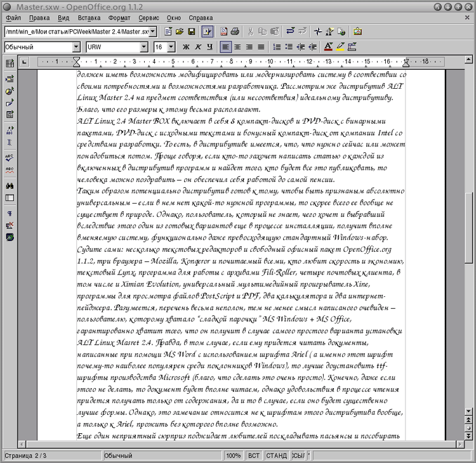Toggle direct cursor side tool

[x=10, y=142]
